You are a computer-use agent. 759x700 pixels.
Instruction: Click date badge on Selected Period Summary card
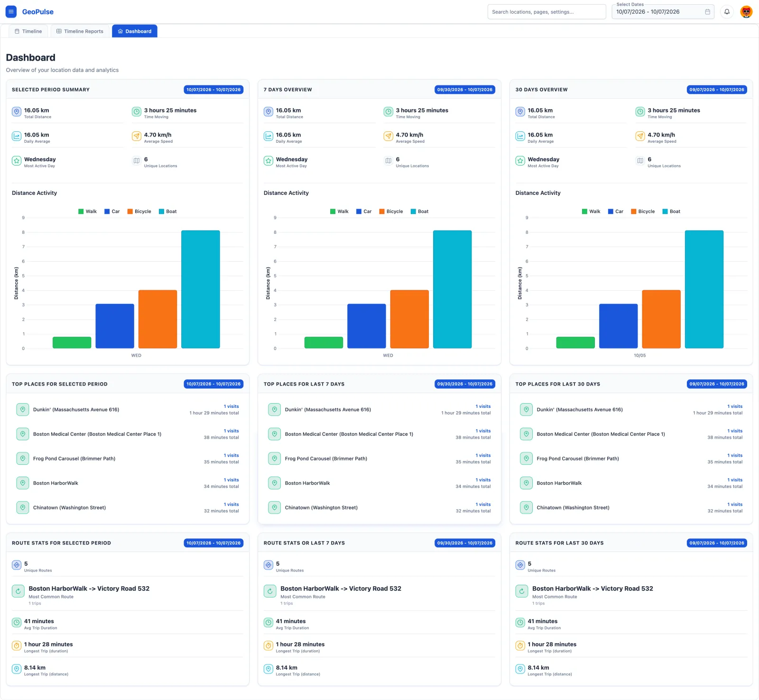(x=213, y=90)
